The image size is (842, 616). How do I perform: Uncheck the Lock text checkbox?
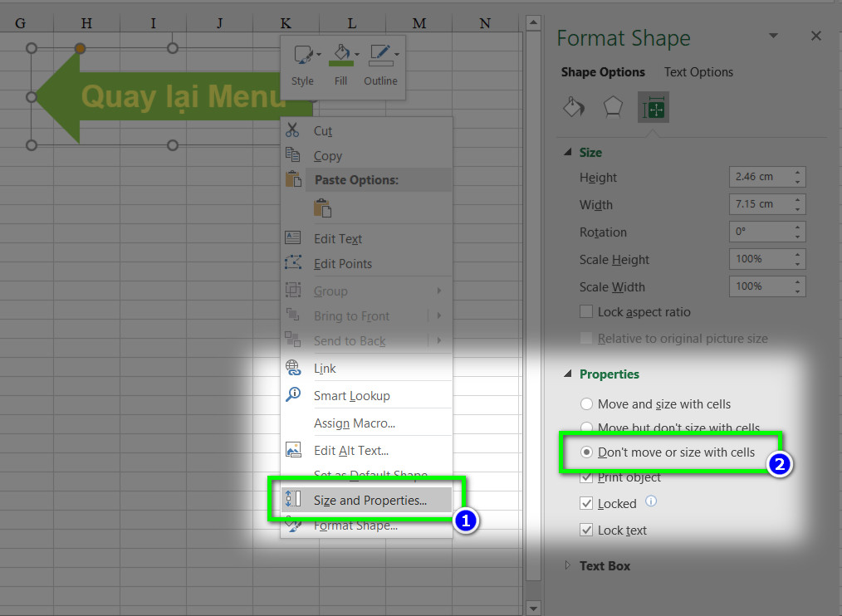click(x=586, y=530)
